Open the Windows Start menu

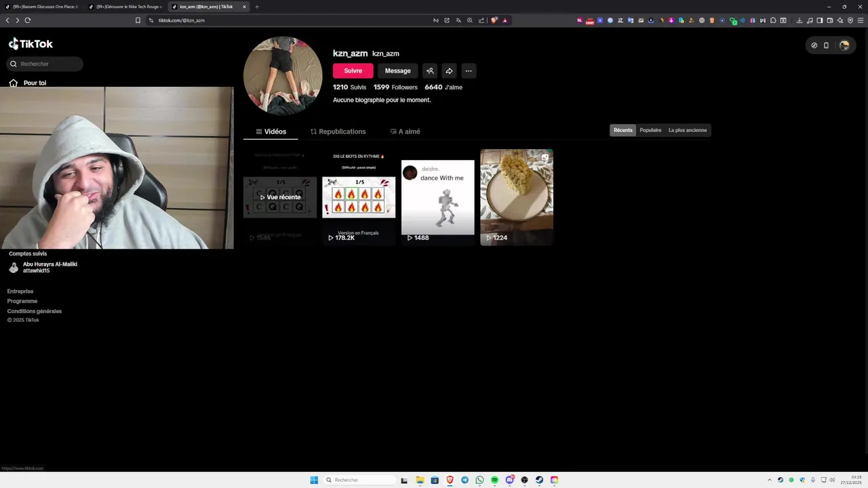point(314,480)
